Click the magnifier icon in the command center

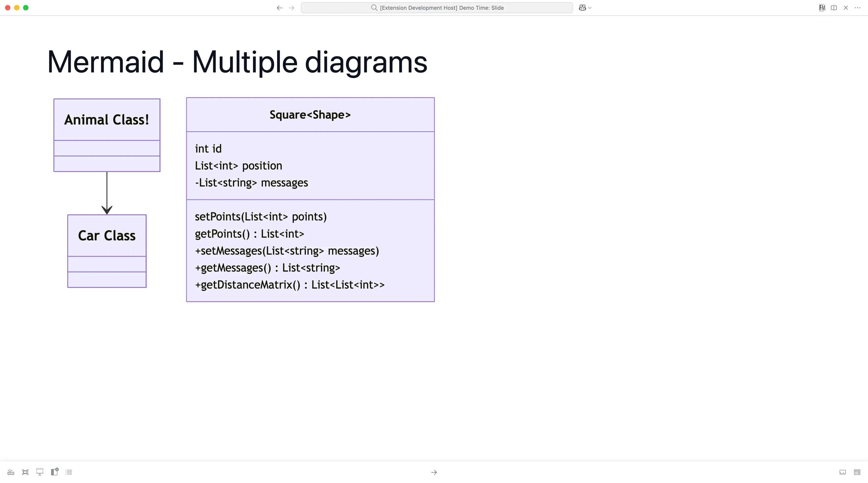[374, 8]
